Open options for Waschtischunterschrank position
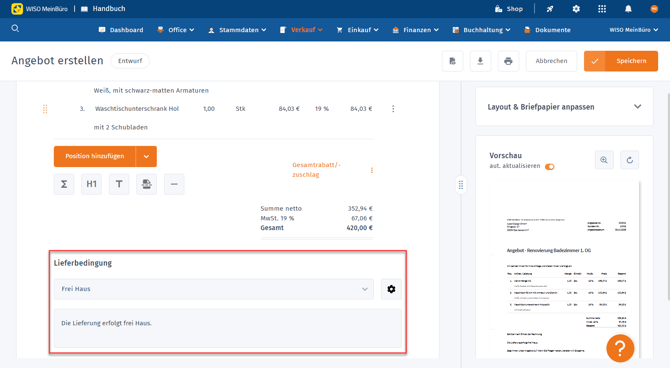Image resolution: width=670 pixels, height=368 pixels. click(x=393, y=109)
